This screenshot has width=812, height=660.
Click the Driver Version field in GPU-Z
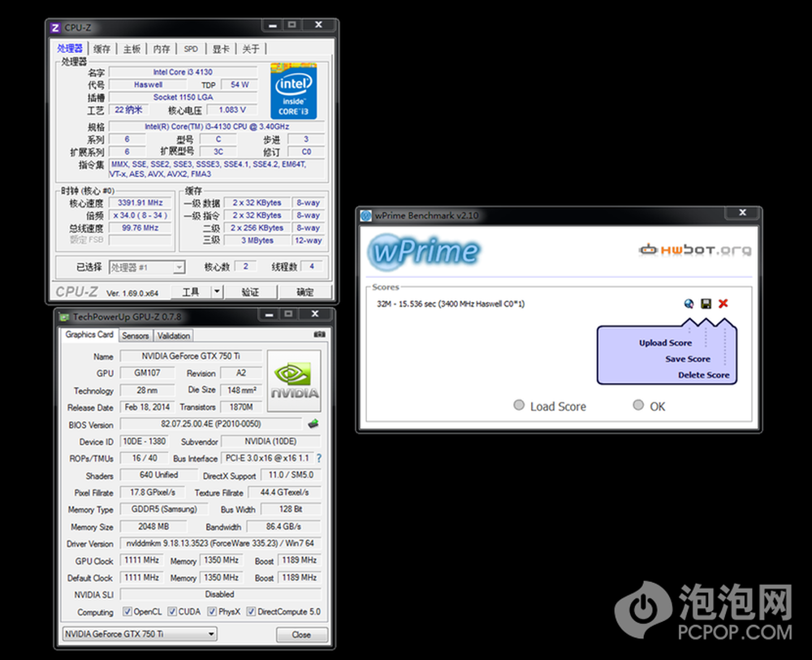(x=220, y=543)
